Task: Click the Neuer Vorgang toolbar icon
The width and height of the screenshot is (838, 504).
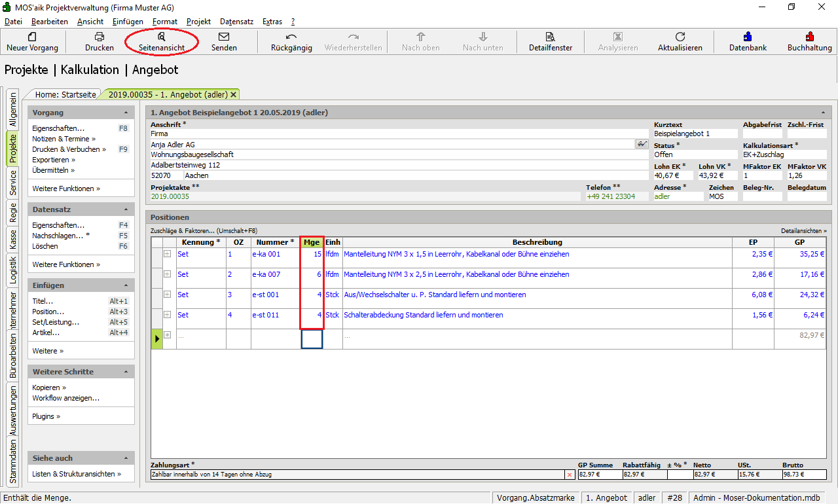Action: point(32,37)
